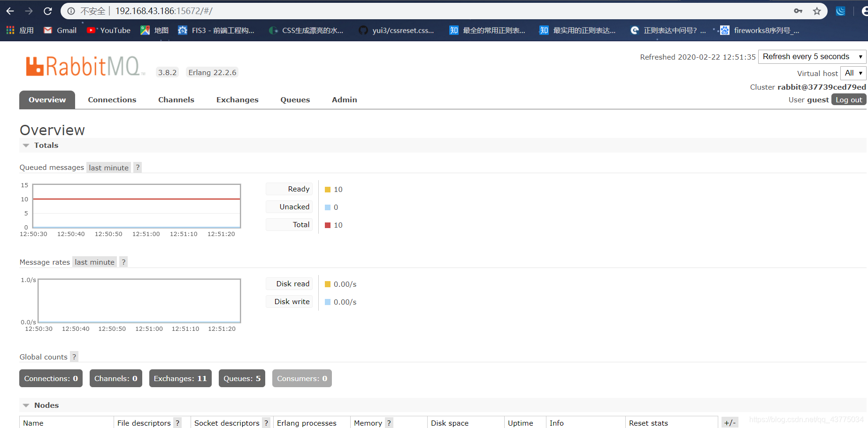Open the 正则表达中问号 bookmark
The height and width of the screenshot is (428, 868).
pos(668,30)
